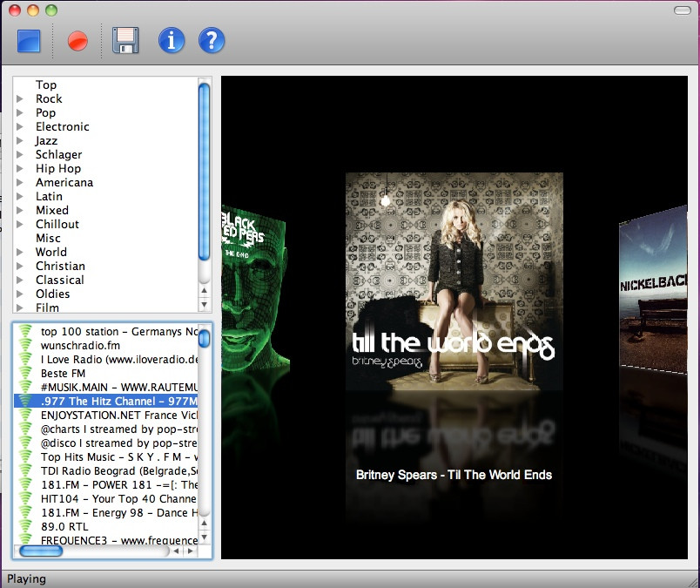Click station list vertical scrollbar thumb
This screenshot has width=700, height=588.
tap(204, 338)
